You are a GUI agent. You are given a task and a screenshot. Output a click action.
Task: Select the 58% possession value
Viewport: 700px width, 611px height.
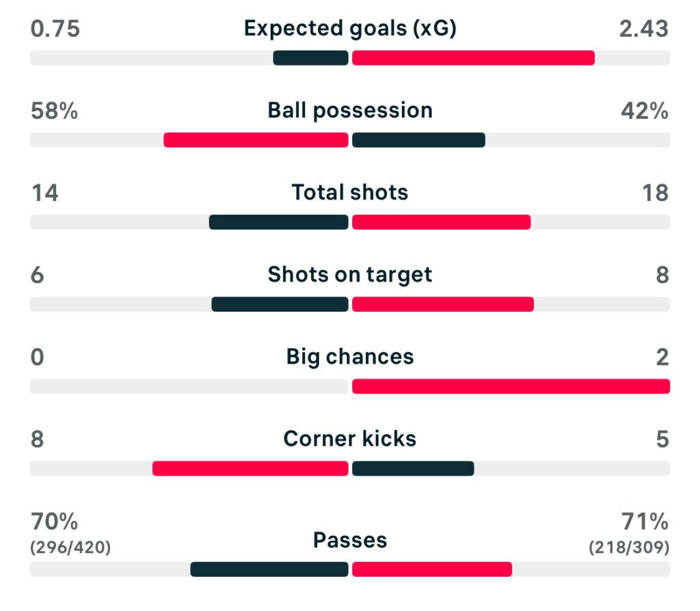[x=55, y=111]
